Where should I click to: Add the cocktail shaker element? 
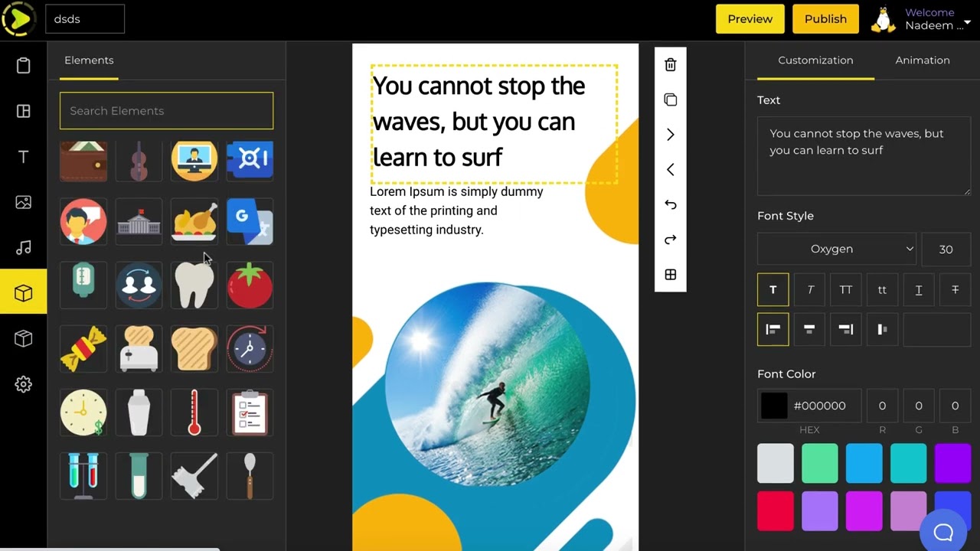139,412
